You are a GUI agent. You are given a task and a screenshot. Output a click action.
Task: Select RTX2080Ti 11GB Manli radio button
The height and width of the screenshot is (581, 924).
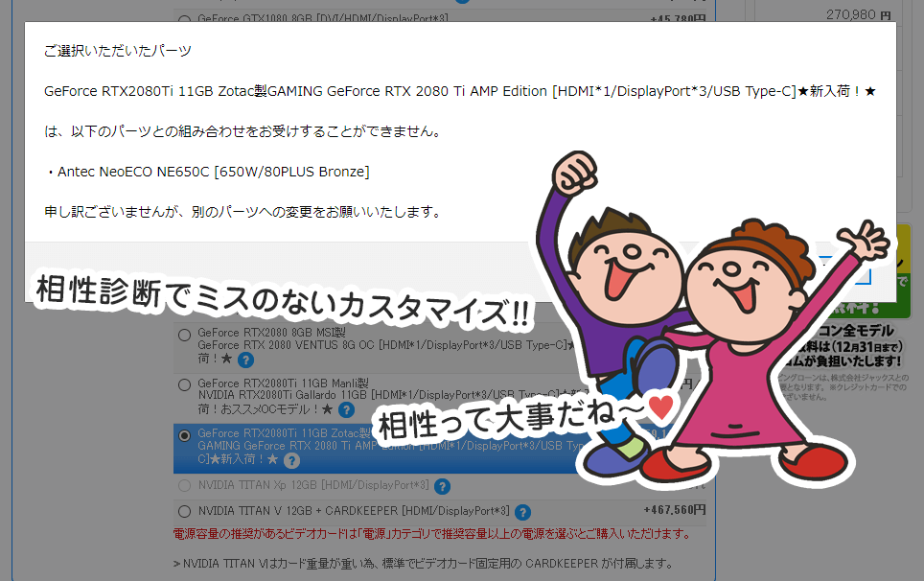(184, 384)
